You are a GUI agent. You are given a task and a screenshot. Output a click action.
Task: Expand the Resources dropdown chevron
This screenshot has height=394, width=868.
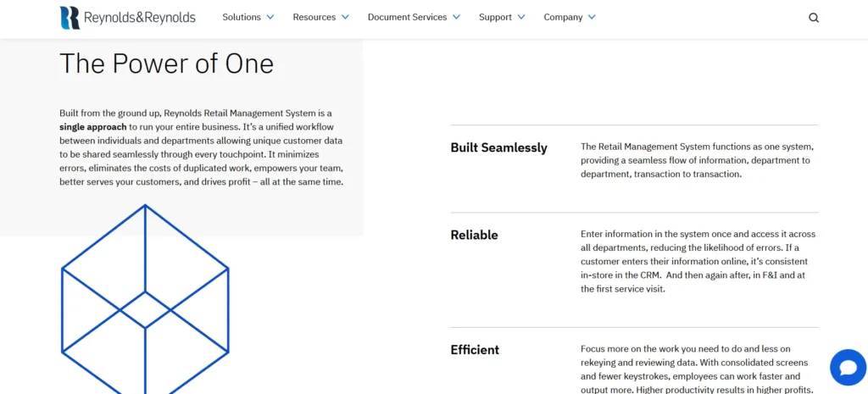346,17
